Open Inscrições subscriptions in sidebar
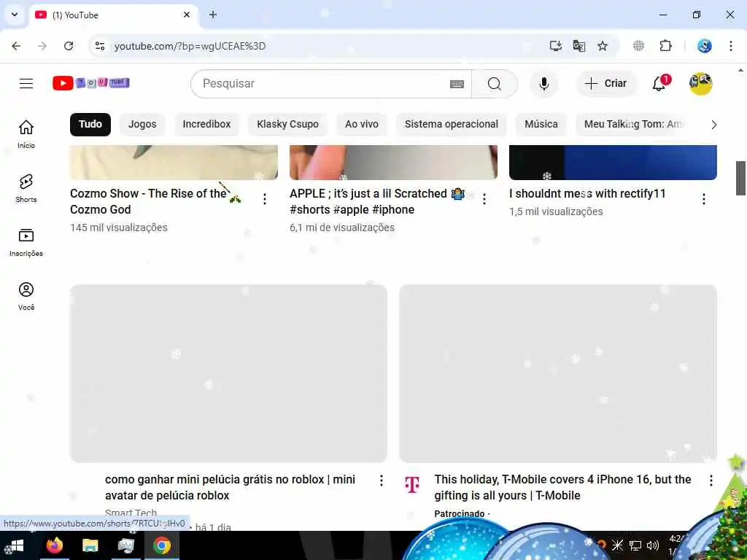The height and width of the screenshot is (560, 747). [x=26, y=242]
